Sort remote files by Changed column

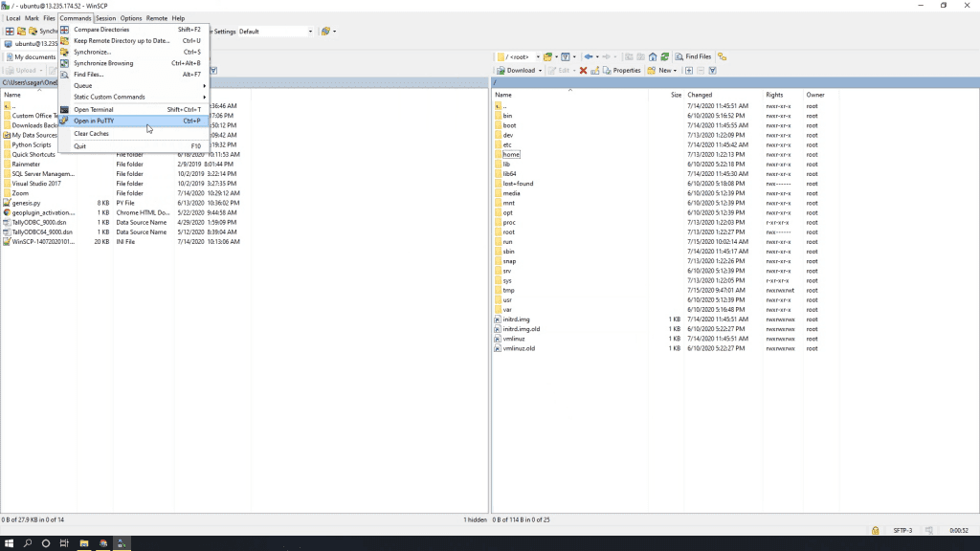point(700,95)
